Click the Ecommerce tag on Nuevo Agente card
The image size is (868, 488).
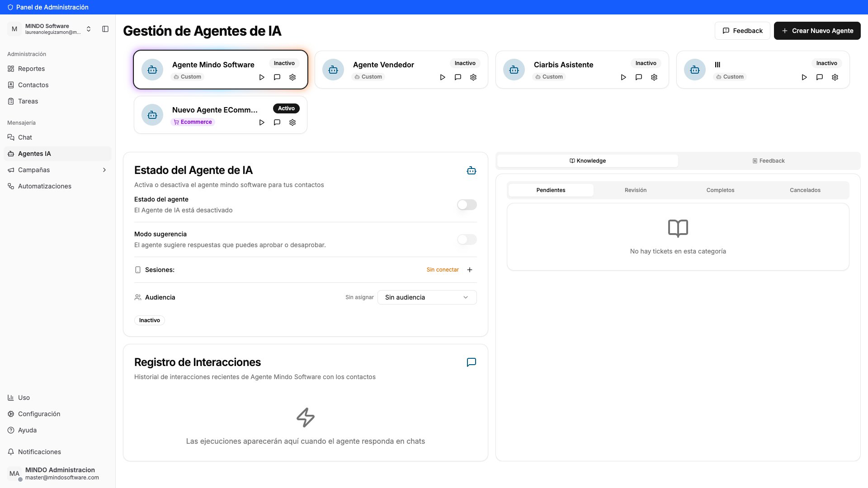point(193,122)
